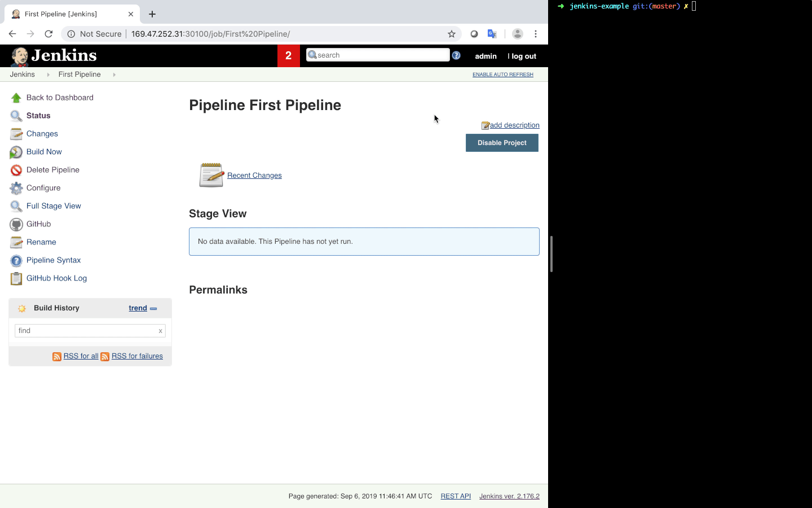Open Pipeline Syntax in the sidebar
The width and height of the screenshot is (812, 508).
click(x=54, y=260)
